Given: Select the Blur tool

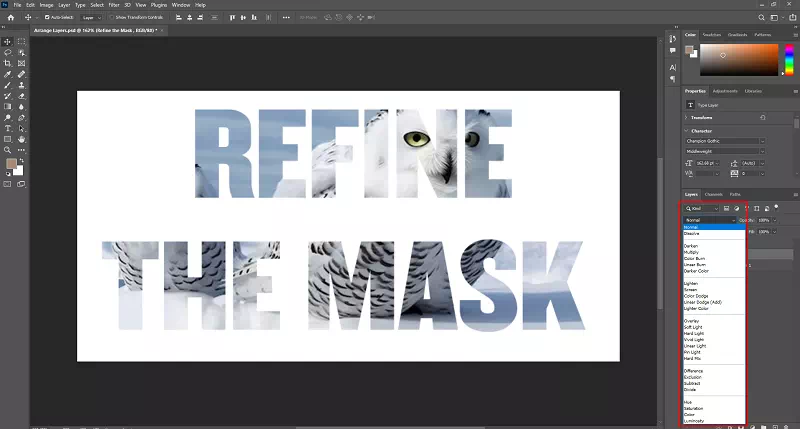Looking at the screenshot, I should (21, 107).
